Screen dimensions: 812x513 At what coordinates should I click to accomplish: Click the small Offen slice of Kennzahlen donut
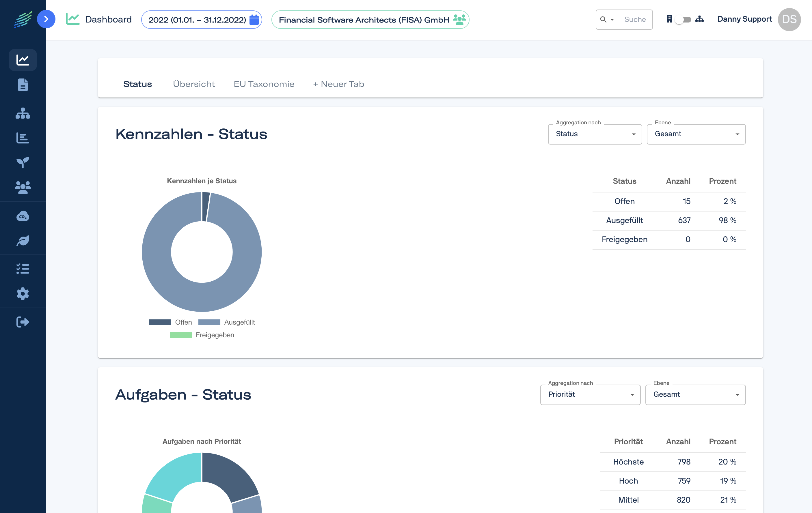[206, 207]
